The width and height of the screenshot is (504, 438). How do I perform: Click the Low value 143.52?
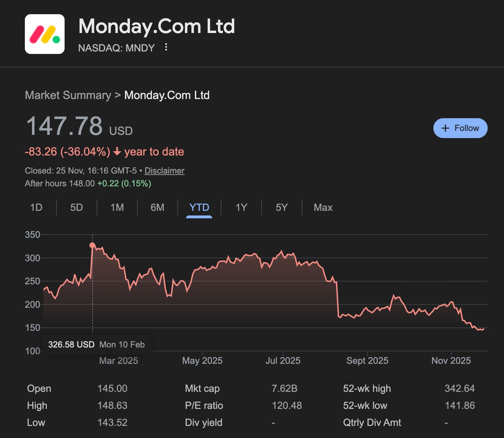(112, 423)
